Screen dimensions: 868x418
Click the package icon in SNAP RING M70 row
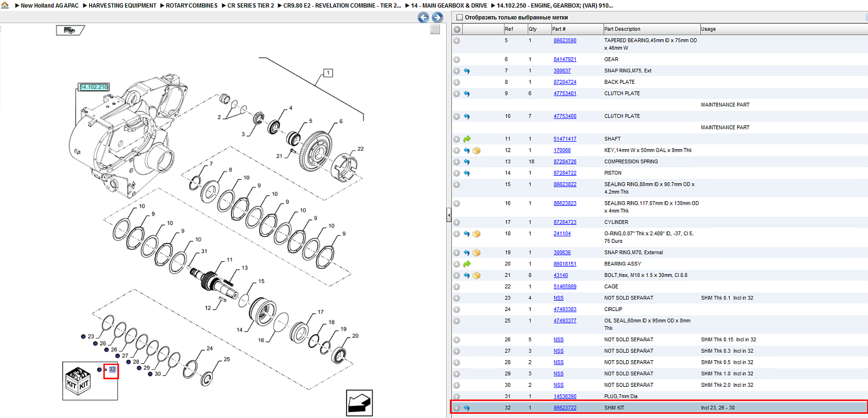click(x=477, y=253)
